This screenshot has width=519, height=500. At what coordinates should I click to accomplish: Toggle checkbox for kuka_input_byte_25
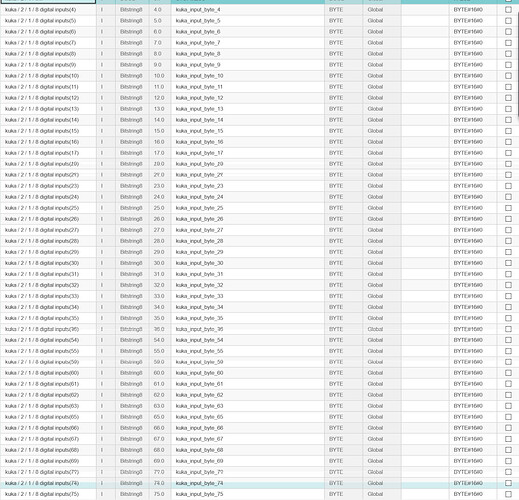(x=508, y=208)
